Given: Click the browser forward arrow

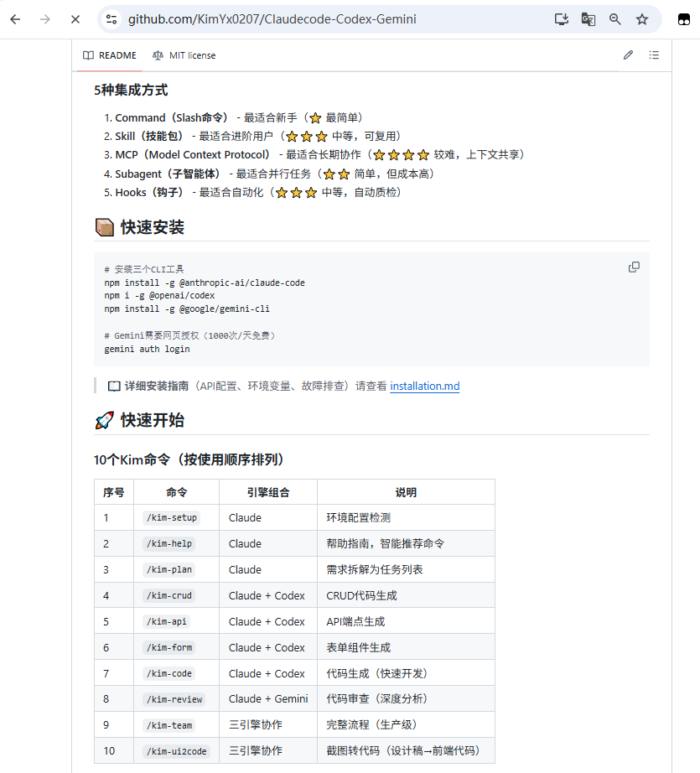Looking at the screenshot, I should [x=45, y=19].
